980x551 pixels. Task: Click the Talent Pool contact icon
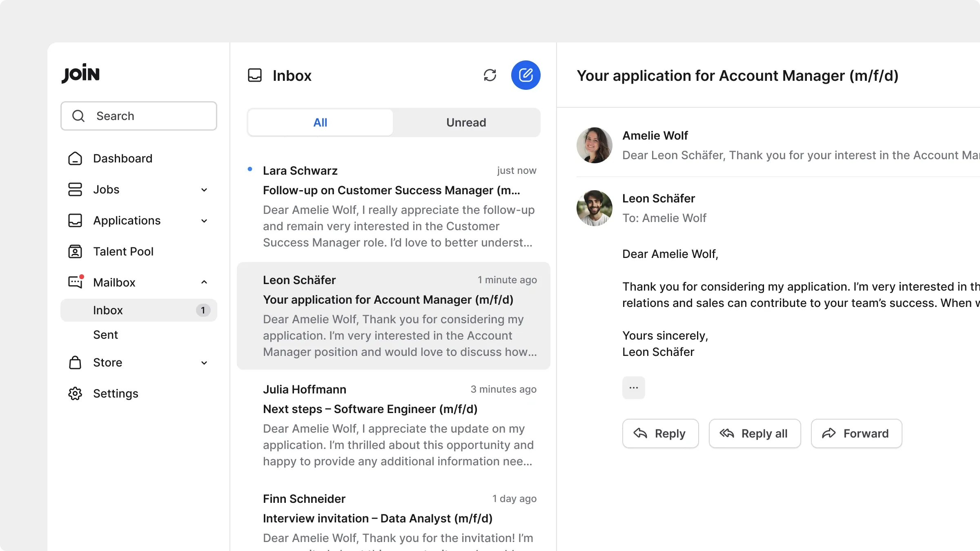[x=75, y=251]
